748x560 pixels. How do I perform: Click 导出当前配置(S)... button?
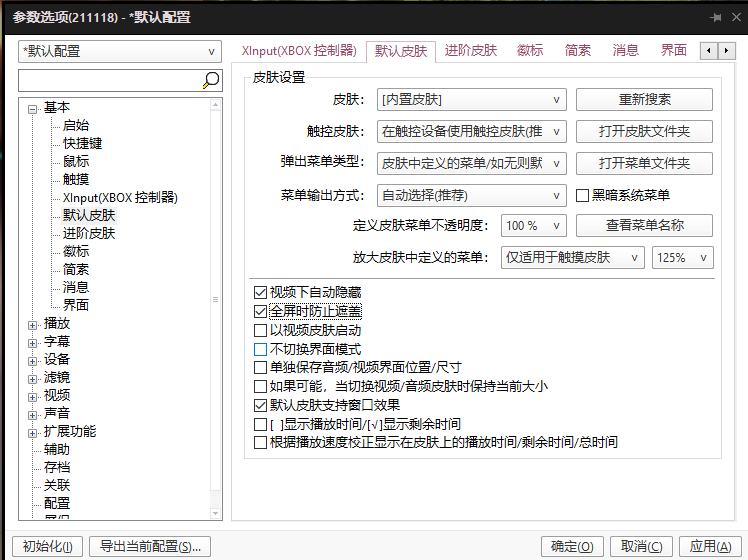click(x=150, y=547)
